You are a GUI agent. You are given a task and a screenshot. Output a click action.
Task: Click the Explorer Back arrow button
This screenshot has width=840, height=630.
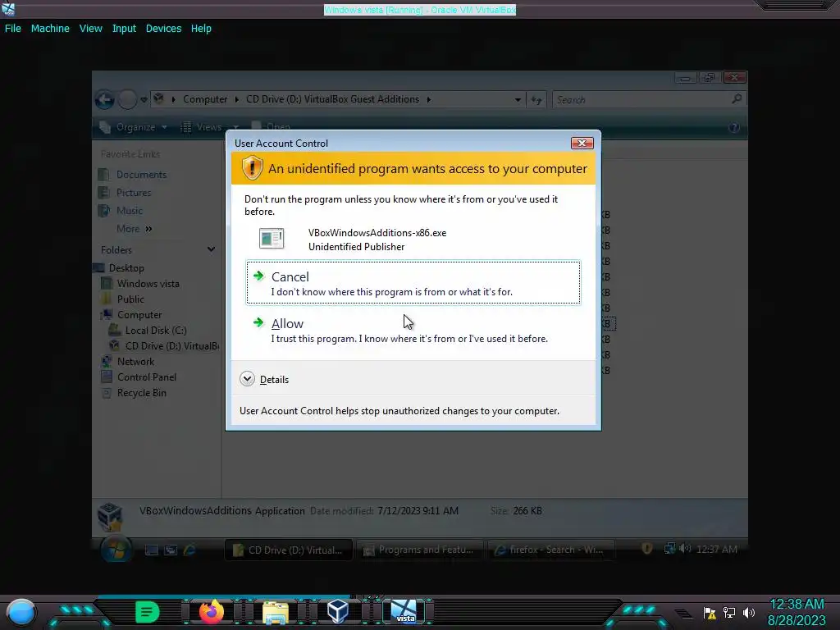[104, 99]
